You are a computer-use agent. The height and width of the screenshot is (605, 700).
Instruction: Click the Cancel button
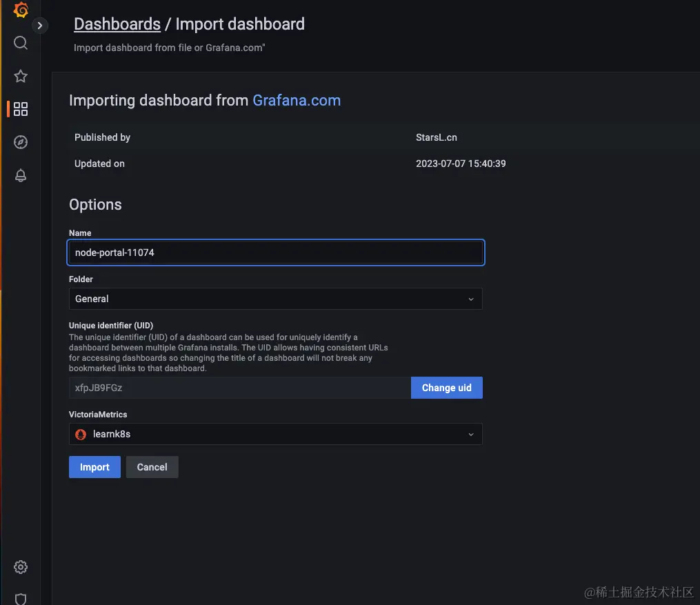152,467
